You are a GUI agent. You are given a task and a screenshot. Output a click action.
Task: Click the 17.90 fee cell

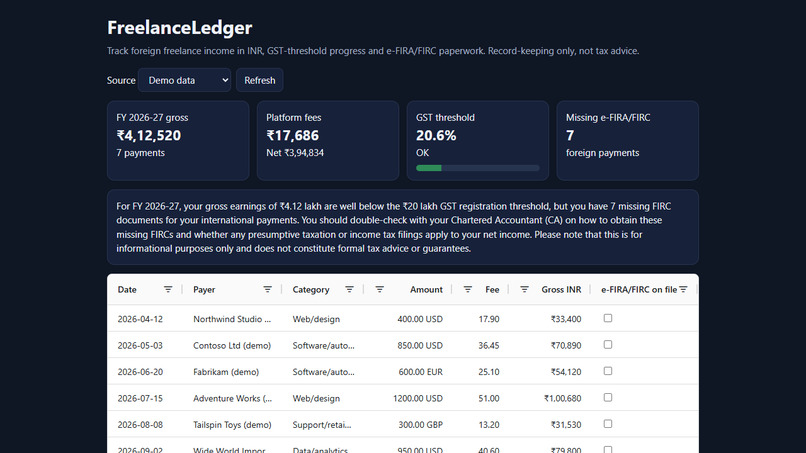[x=489, y=319]
